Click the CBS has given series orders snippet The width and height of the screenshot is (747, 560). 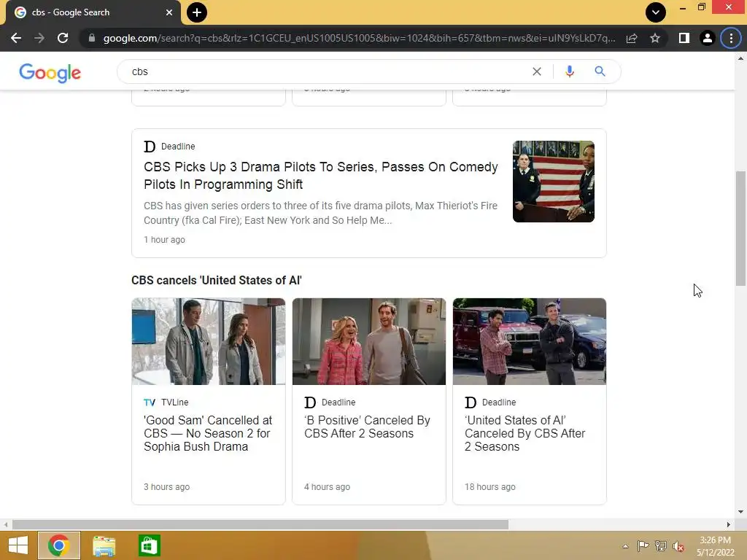321,213
